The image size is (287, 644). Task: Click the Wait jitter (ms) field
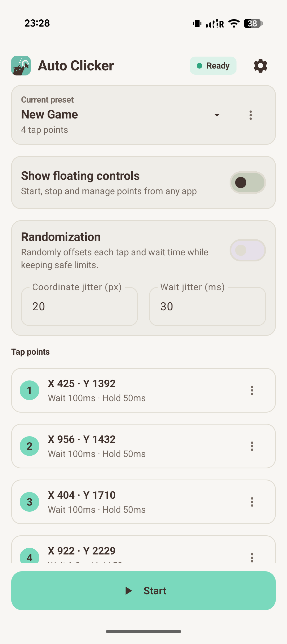tap(208, 306)
